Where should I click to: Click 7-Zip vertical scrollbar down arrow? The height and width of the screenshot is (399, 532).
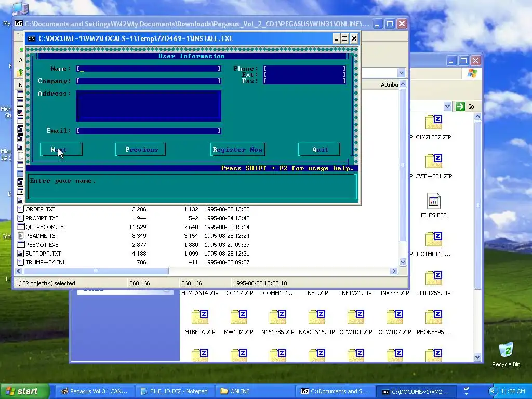pyautogui.click(x=403, y=262)
